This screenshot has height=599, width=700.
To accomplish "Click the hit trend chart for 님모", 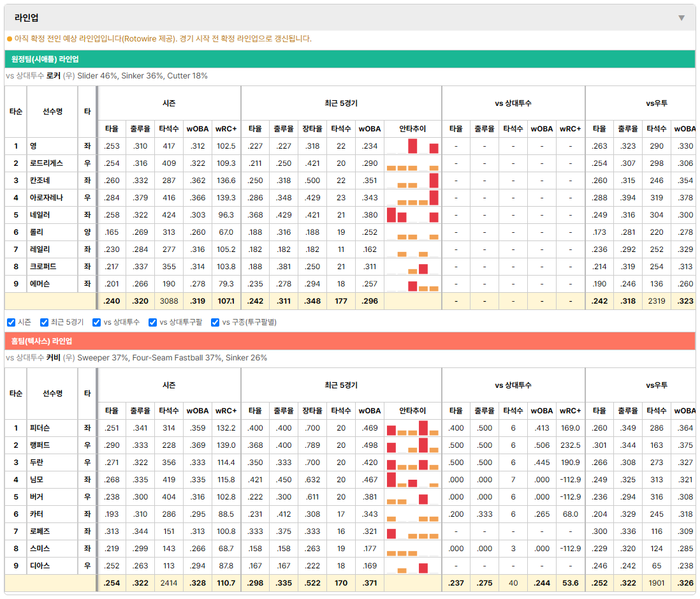I will pyautogui.click(x=412, y=480).
